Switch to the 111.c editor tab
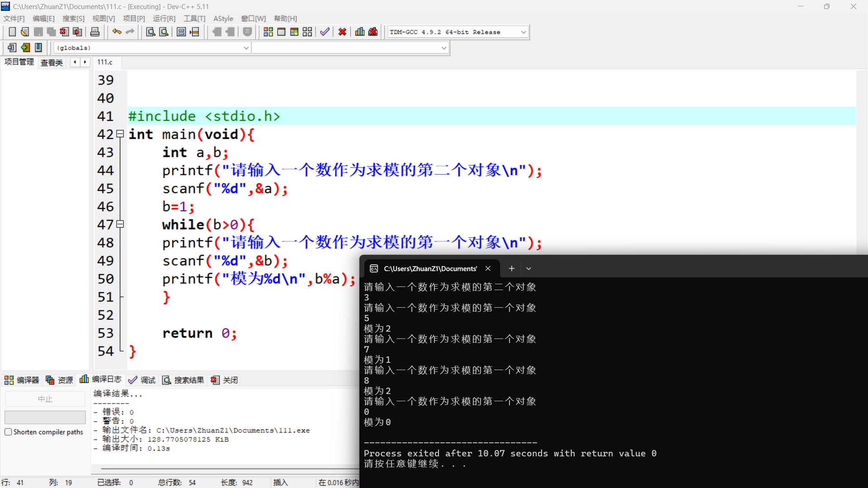 point(105,62)
